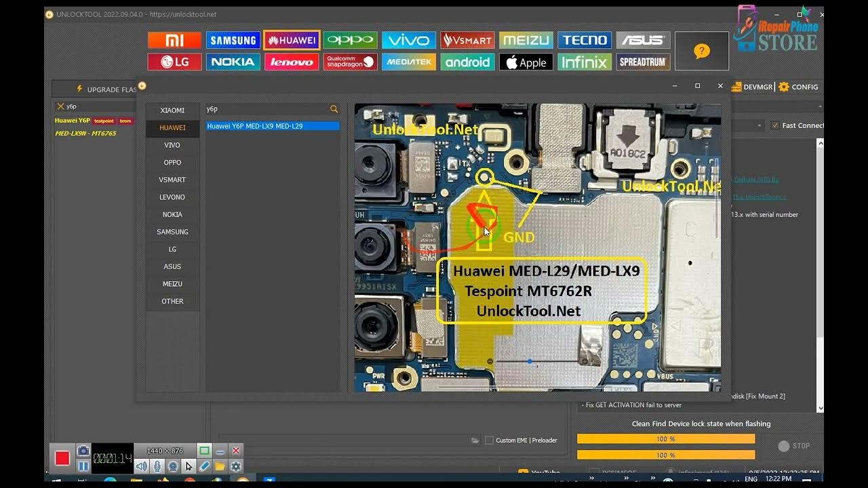Select the Tecno brand logo
Viewport: 868px width, 488px height.
click(585, 40)
